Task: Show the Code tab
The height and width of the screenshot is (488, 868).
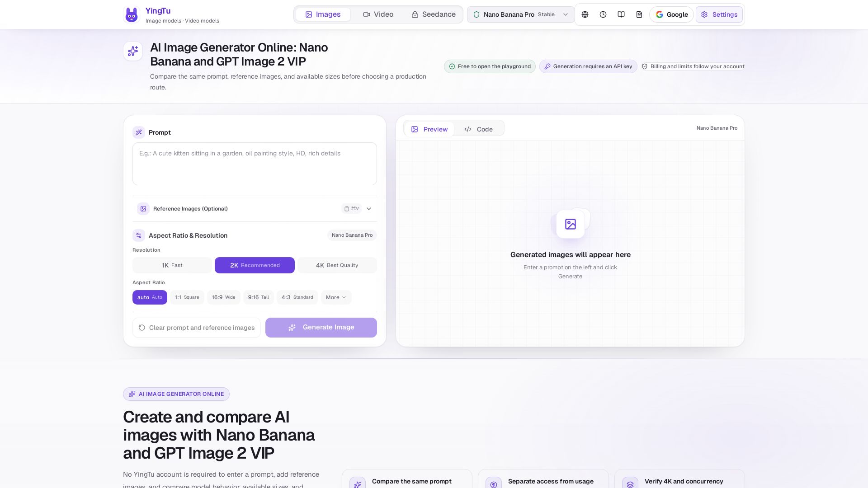Action: pyautogui.click(x=479, y=129)
